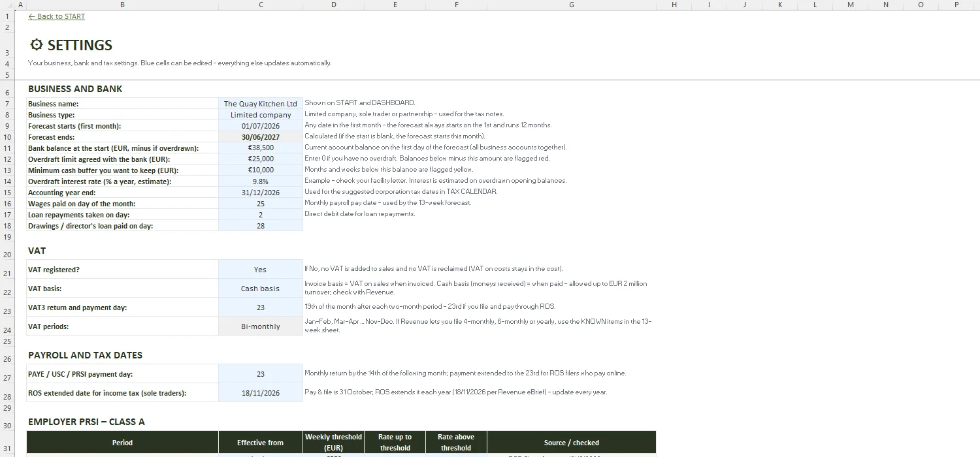Click the select-all corner of the grid

tap(7, 5)
